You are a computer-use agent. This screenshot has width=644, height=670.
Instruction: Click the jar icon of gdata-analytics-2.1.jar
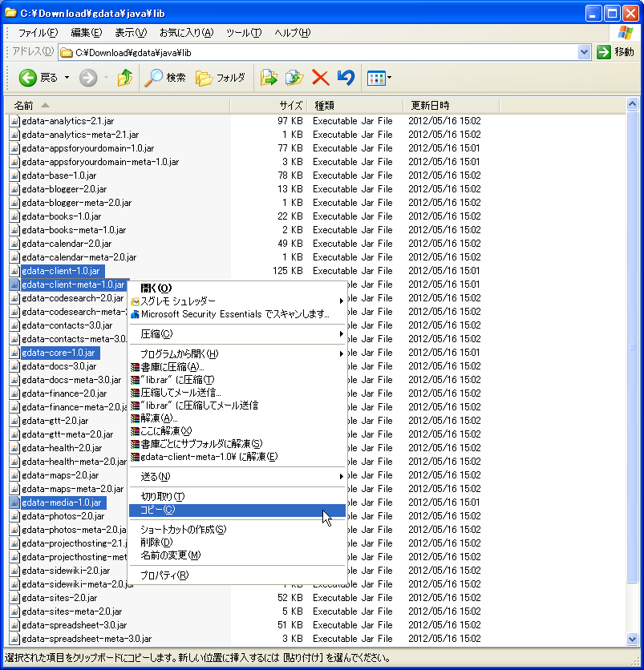click(14, 121)
